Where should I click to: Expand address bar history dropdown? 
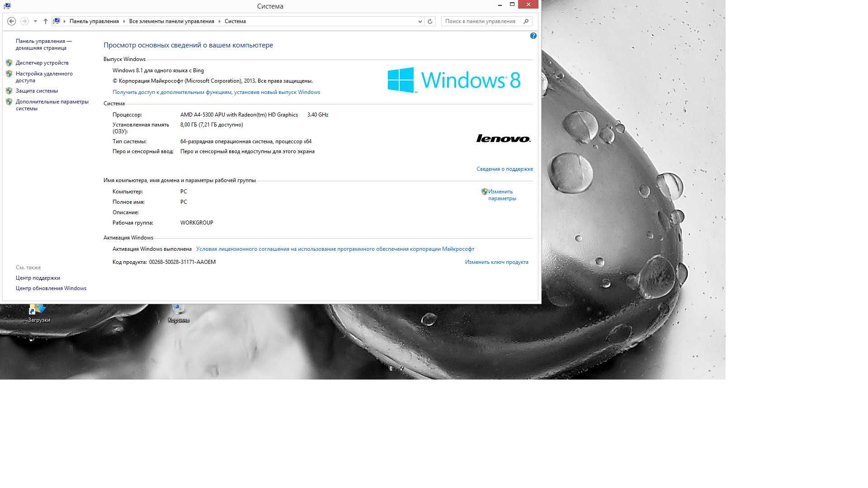tap(420, 21)
